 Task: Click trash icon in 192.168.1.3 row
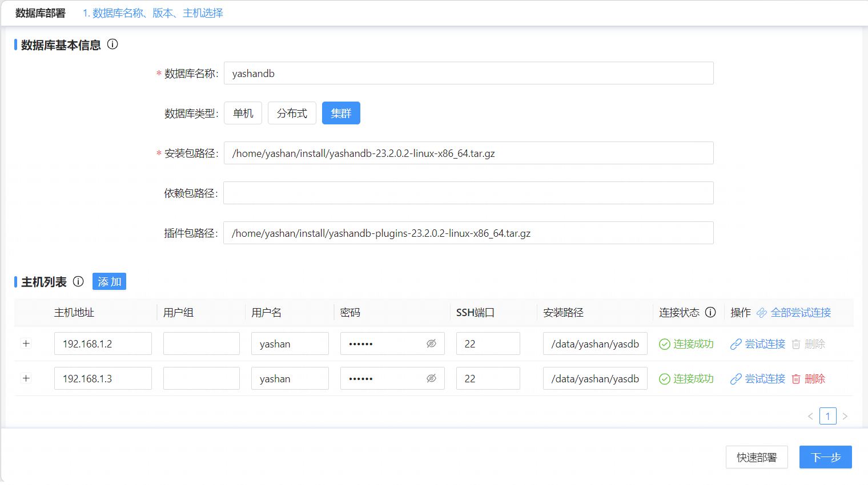pos(796,379)
